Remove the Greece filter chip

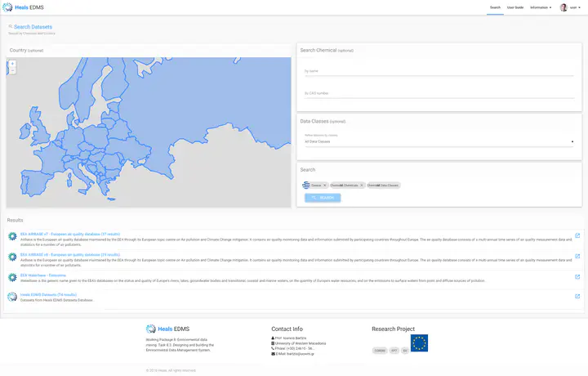point(325,186)
